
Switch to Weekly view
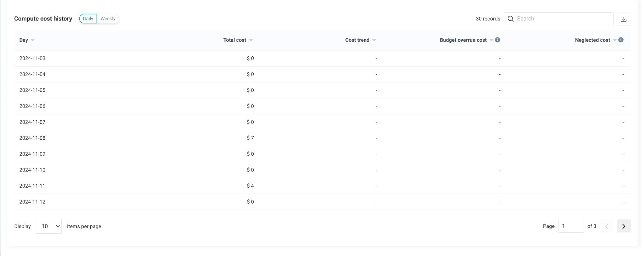click(x=108, y=19)
